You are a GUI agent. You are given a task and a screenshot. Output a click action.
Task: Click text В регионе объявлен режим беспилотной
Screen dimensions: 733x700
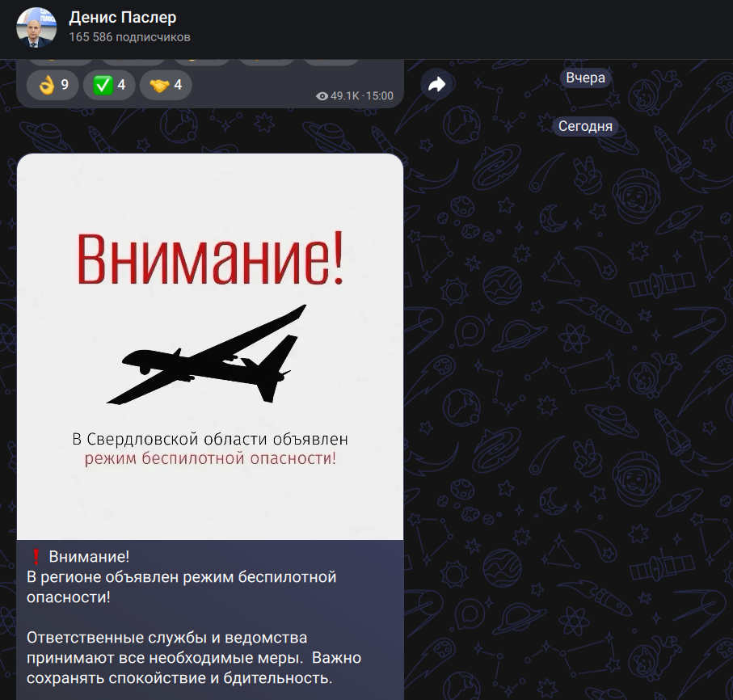[181, 577]
